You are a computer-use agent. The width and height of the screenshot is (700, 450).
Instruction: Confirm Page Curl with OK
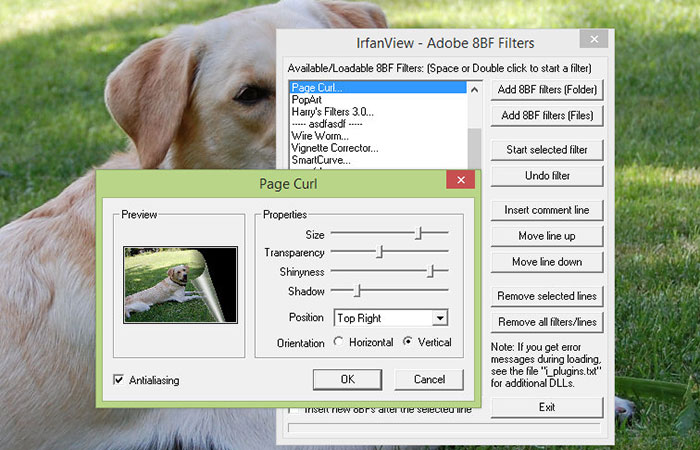click(x=347, y=379)
